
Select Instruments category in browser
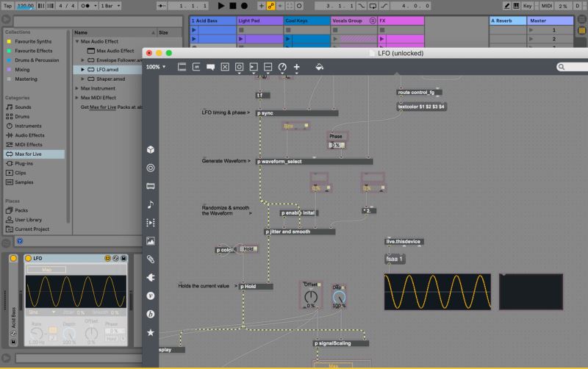click(28, 126)
